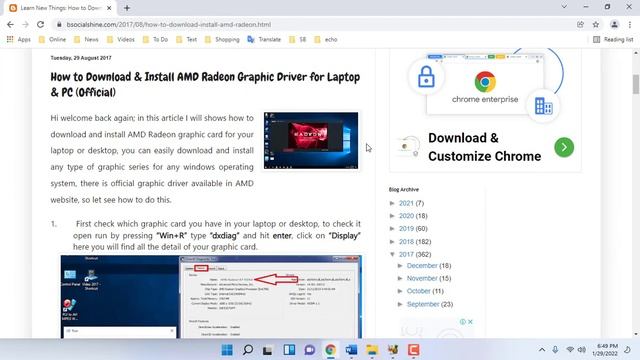Expand the September archive arrow
Image resolution: width=640 pixels, height=360 pixels.
pos(400,304)
